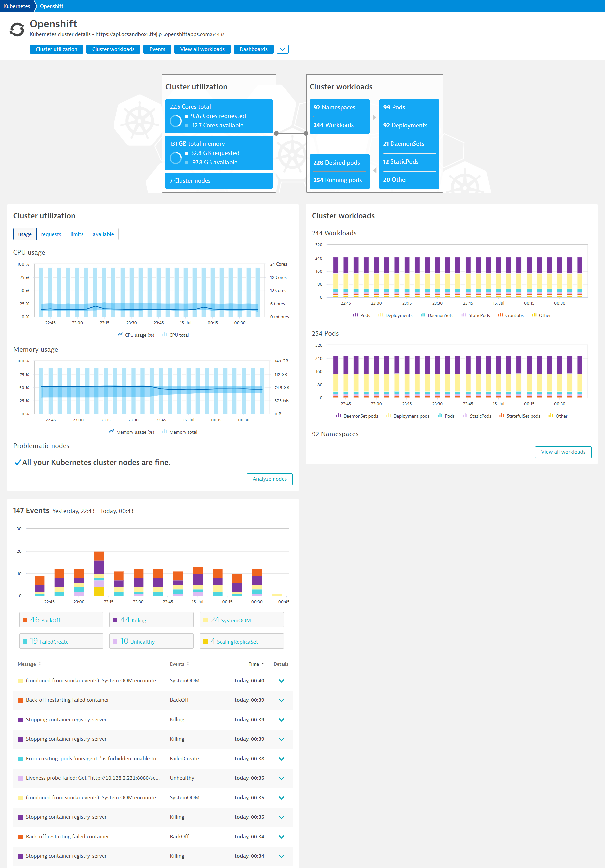This screenshot has width=605, height=868.
Task: Toggle Deployments legend in Workloads chart
Action: [x=395, y=315]
